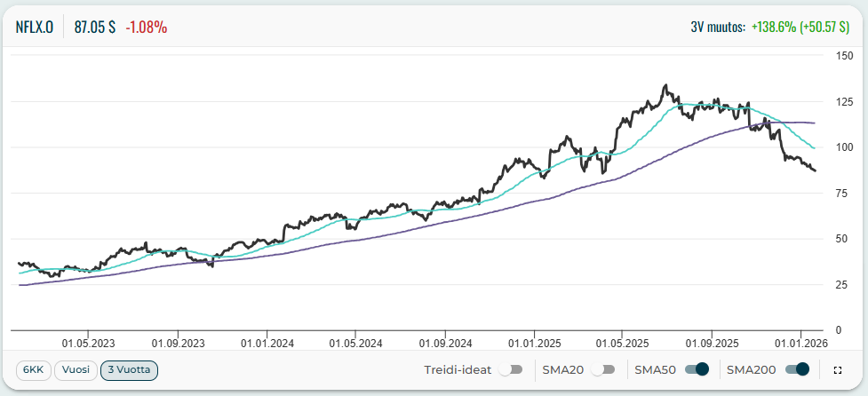Image resolution: width=868 pixels, height=396 pixels.
Task: Click the 3V muutos label
Action: click(x=718, y=27)
